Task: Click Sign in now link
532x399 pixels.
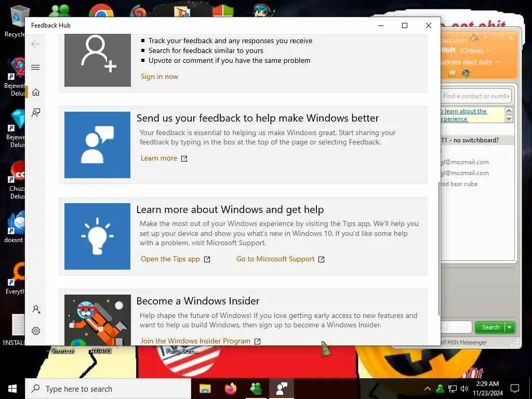Action: 159,77
